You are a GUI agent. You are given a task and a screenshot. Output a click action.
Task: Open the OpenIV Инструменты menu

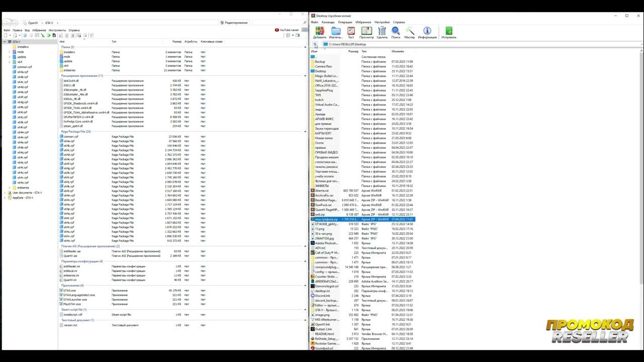57,30
